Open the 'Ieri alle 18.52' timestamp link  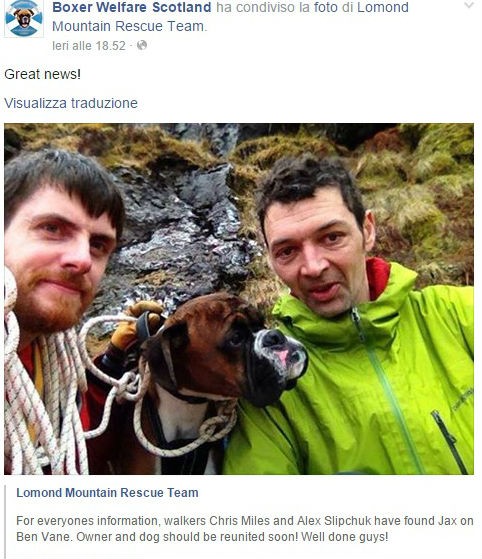89,46
